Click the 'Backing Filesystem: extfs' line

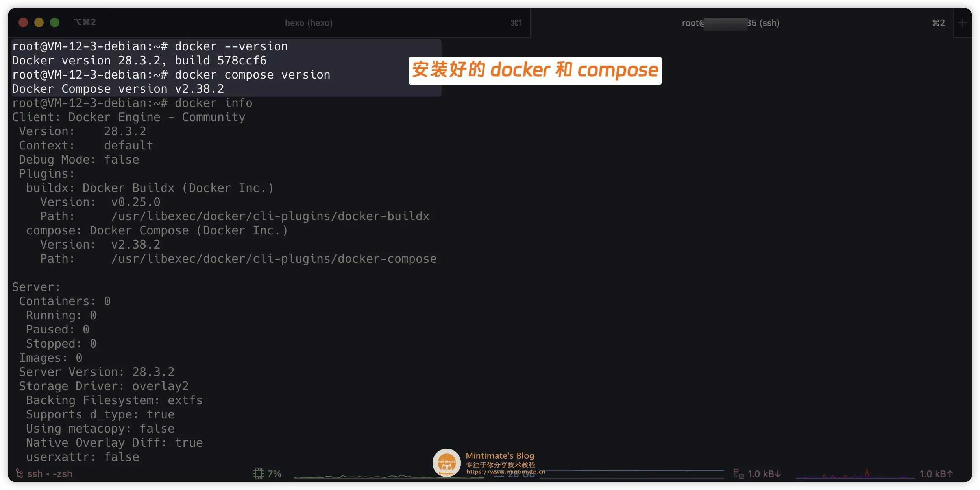[115, 400]
